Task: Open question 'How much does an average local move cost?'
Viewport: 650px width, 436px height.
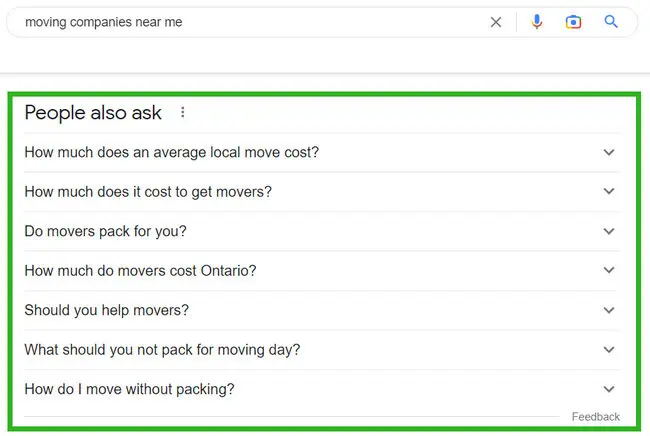Action: (x=171, y=152)
